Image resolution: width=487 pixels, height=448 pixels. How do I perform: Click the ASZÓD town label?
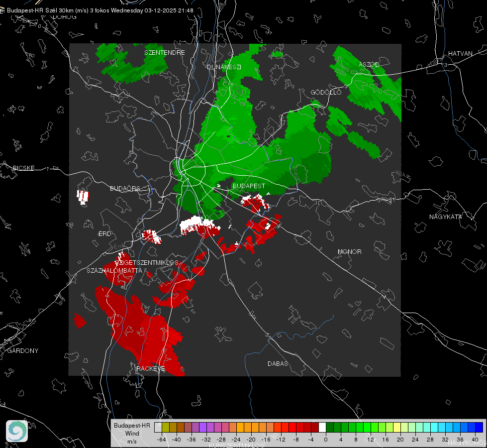(369, 65)
